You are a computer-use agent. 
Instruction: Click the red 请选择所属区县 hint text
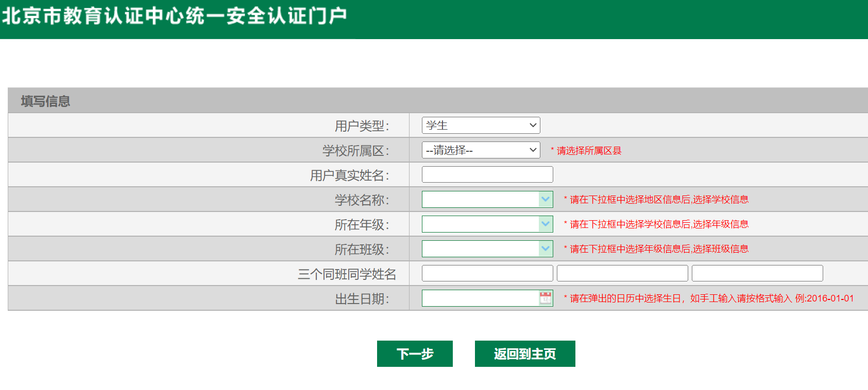(589, 150)
